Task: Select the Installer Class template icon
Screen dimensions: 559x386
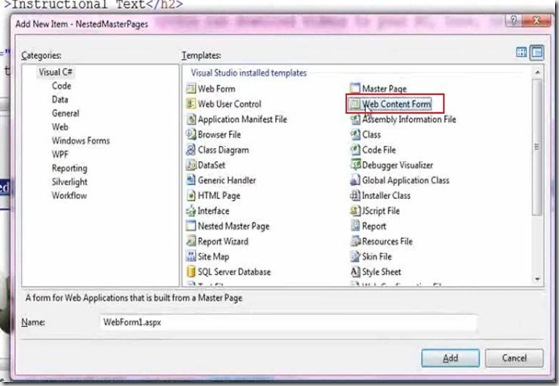Action: tap(355, 195)
